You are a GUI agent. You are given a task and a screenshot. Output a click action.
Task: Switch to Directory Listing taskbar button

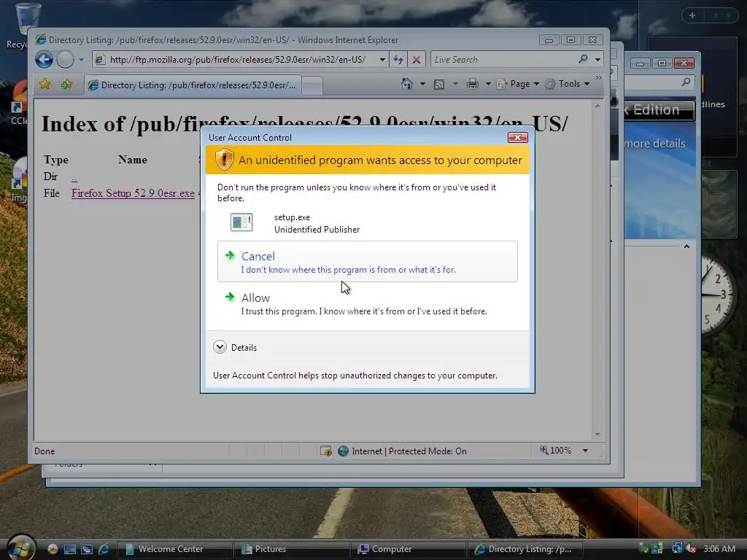tap(525, 549)
